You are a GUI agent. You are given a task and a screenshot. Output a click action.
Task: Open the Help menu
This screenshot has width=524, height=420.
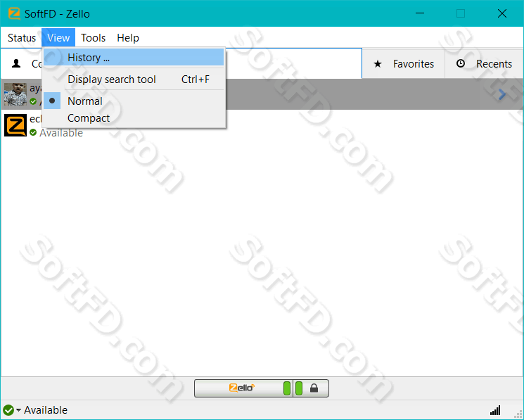[128, 38]
